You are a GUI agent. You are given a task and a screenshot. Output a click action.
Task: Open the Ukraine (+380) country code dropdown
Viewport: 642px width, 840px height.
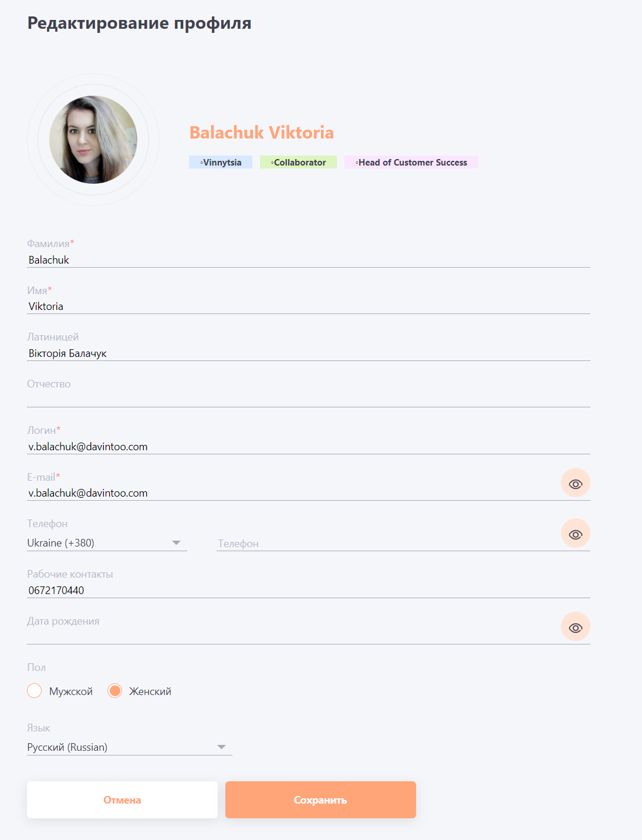pos(107,543)
